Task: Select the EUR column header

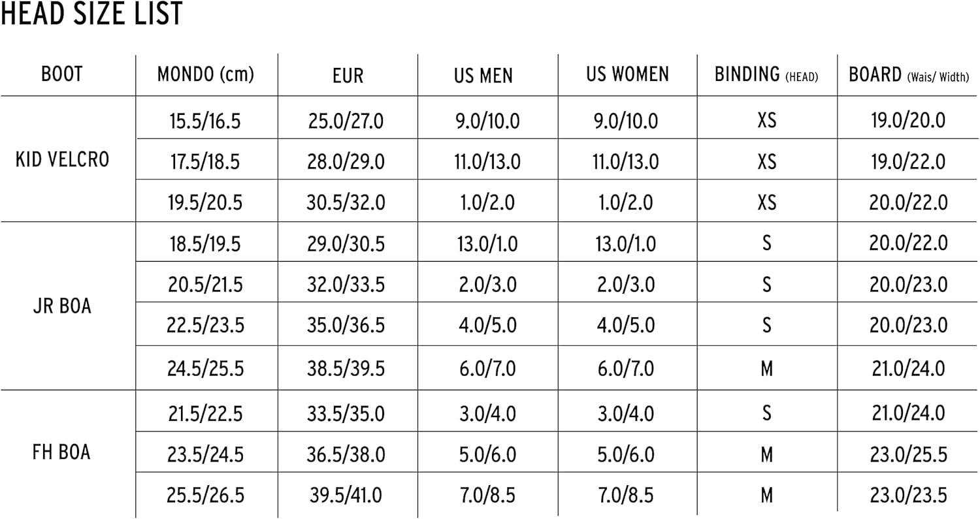Action: pos(348,76)
